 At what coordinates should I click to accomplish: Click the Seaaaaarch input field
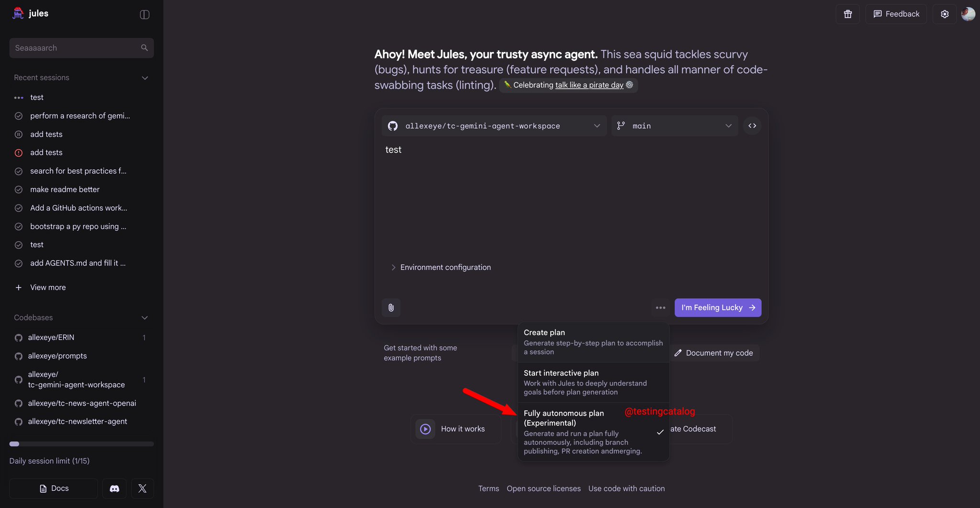pos(81,48)
